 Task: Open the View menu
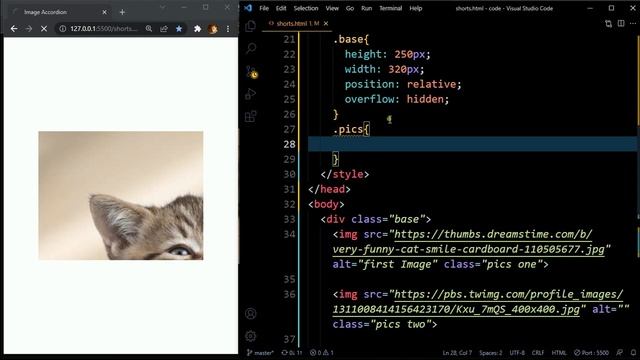[x=332, y=8]
